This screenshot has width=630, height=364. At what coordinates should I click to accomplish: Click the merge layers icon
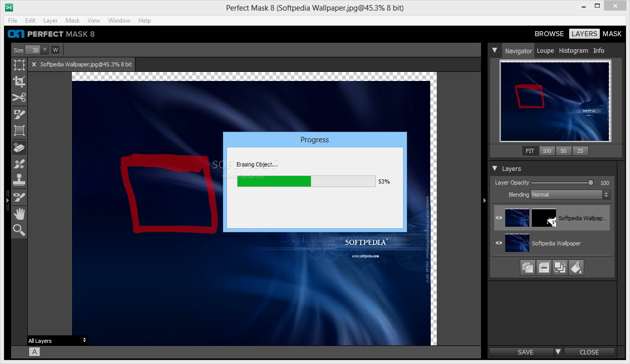tap(560, 267)
